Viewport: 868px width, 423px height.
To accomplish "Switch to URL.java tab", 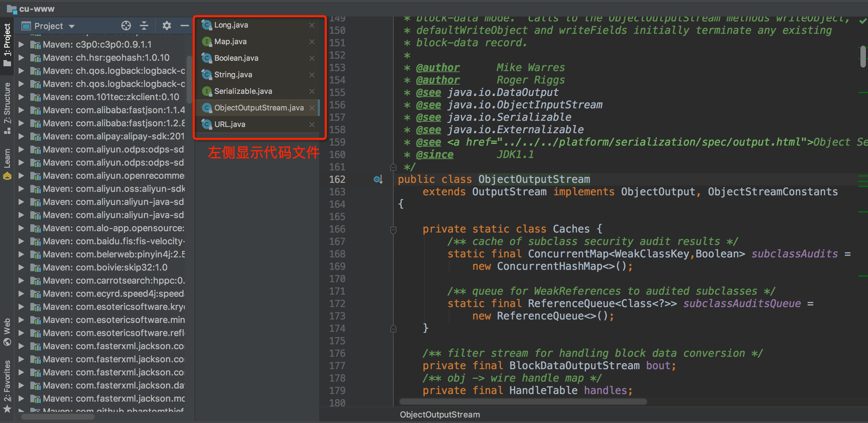I will tap(230, 124).
